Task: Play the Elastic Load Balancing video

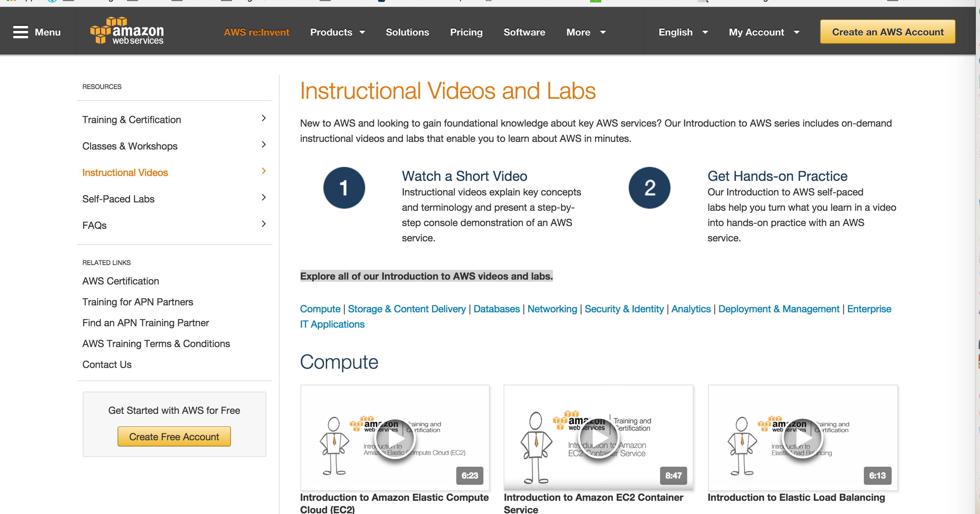Action: tap(802, 438)
